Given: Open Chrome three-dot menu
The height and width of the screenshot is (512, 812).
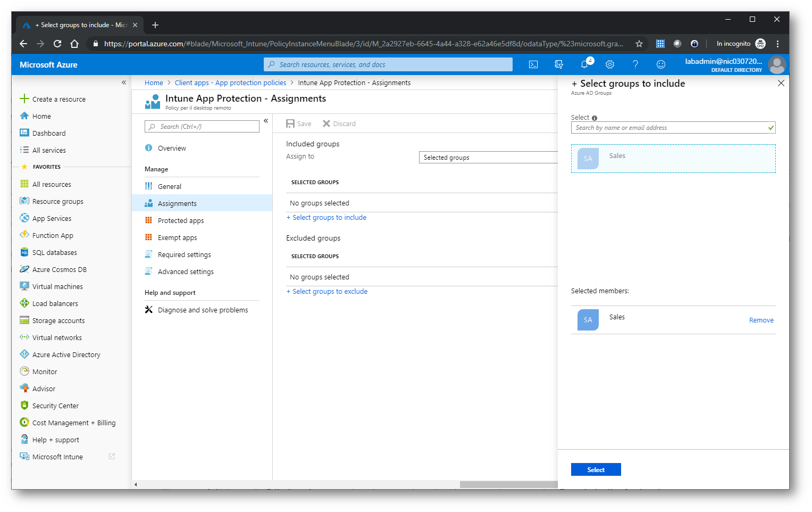Looking at the screenshot, I should pos(777,44).
